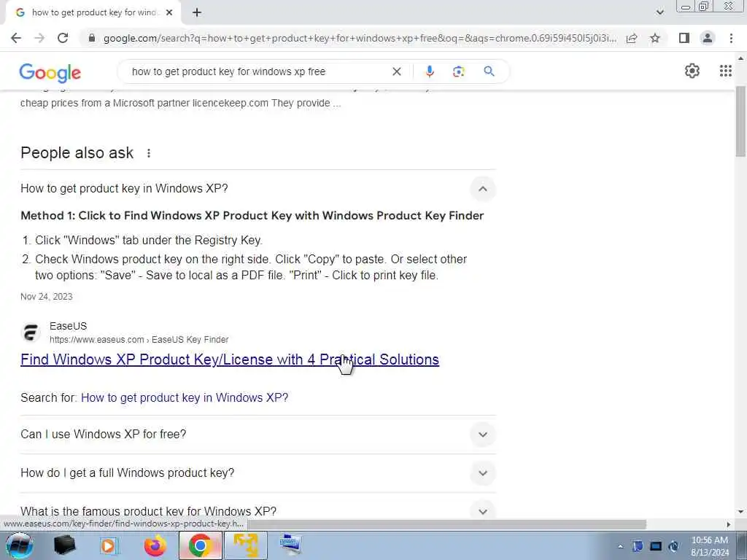Open a new browser tab
This screenshot has height=560, width=747.
point(197,13)
